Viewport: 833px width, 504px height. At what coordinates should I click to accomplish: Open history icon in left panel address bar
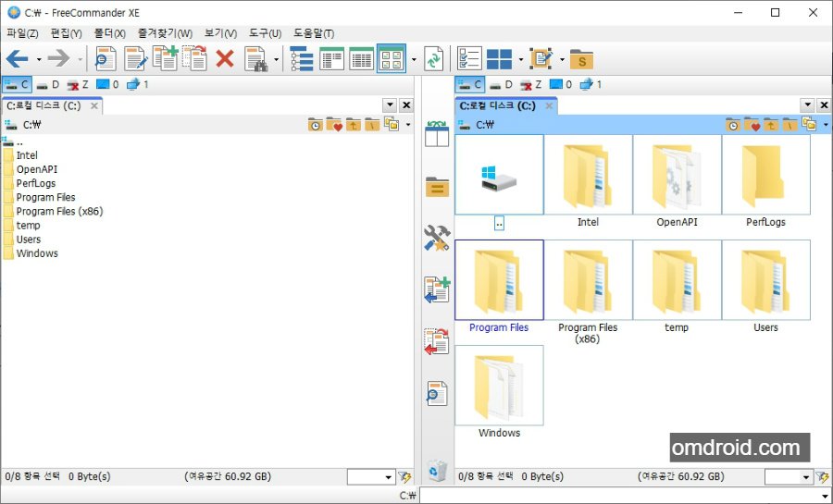315,125
